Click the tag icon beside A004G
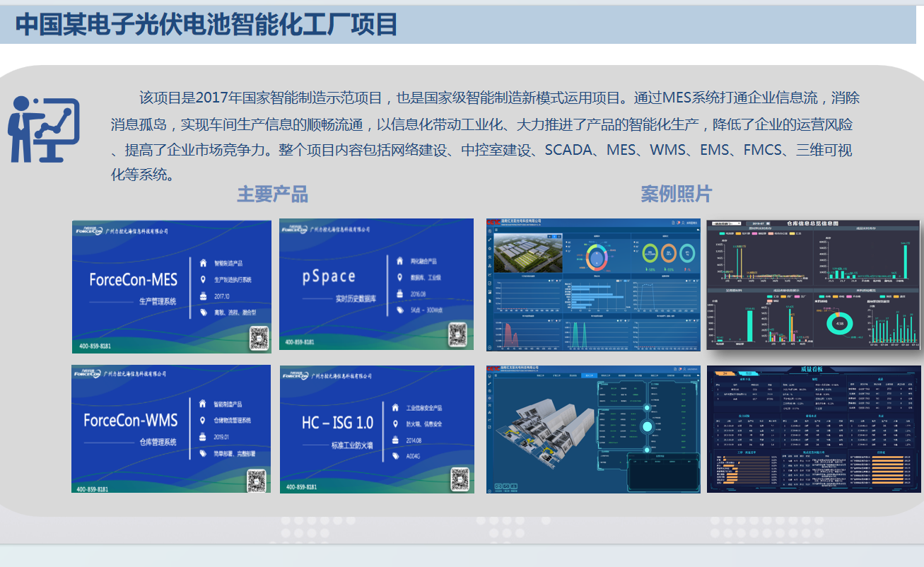Viewport: 924px width, 567px height. 396,457
